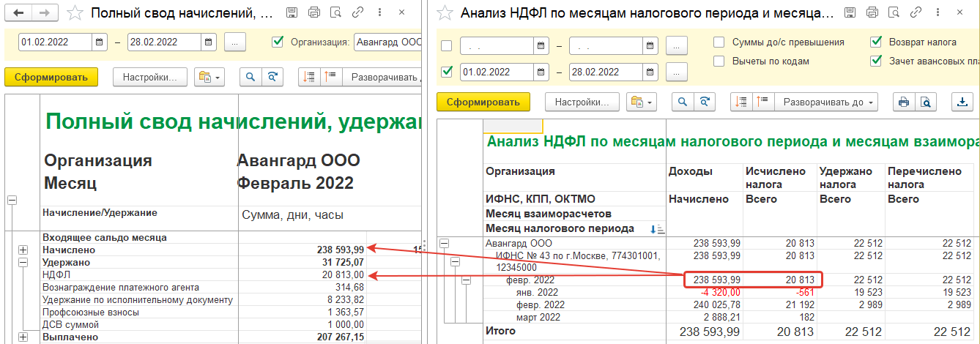Open preview icon in Анализ НДФЛ title bar

(x=893, y=13)
